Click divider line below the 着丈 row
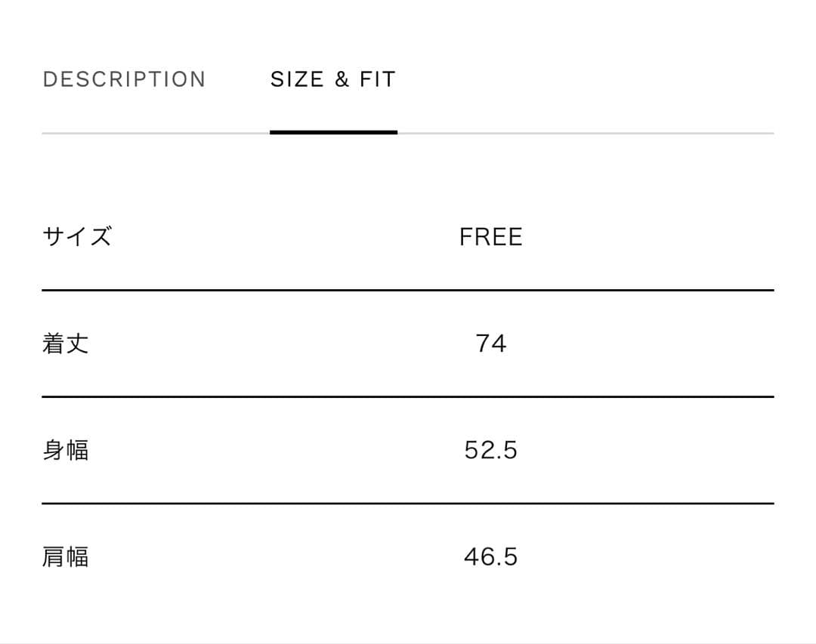The height and width of the screenshot is (644, 816). (x=408, y=396)
